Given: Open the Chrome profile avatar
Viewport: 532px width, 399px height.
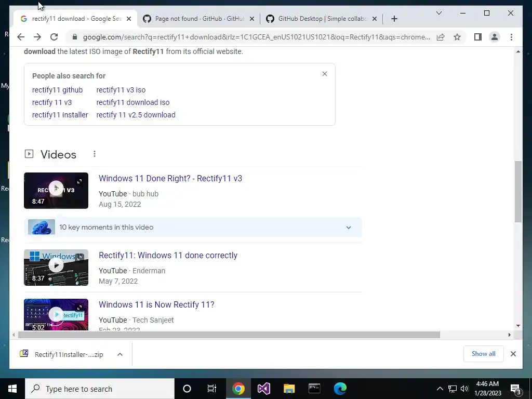Looking at the screenshot, I should 495,37.
